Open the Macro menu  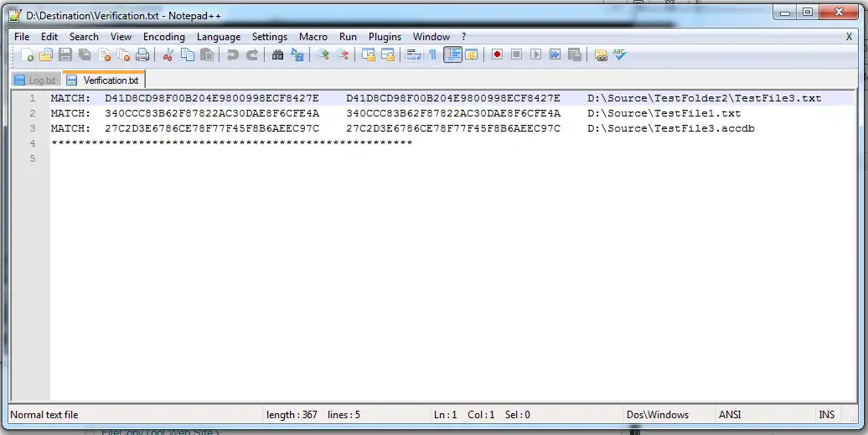[x=313, y=37]
